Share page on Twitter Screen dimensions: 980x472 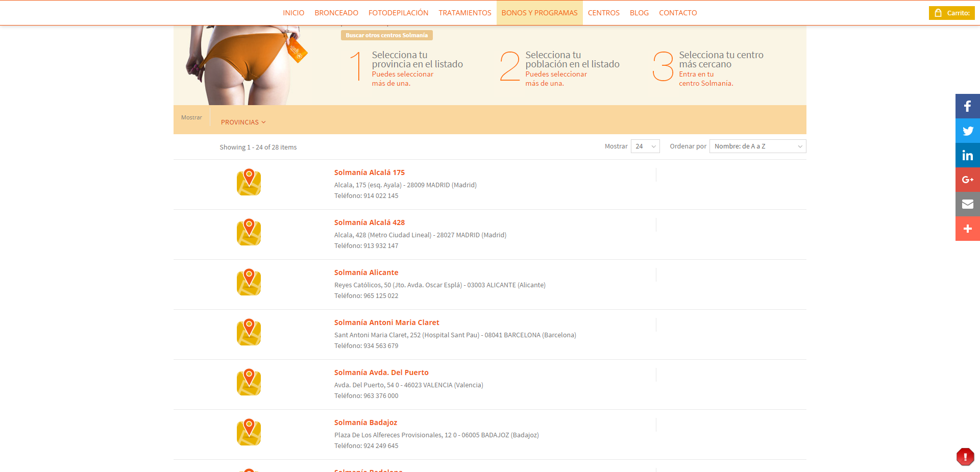click(968, 131)
